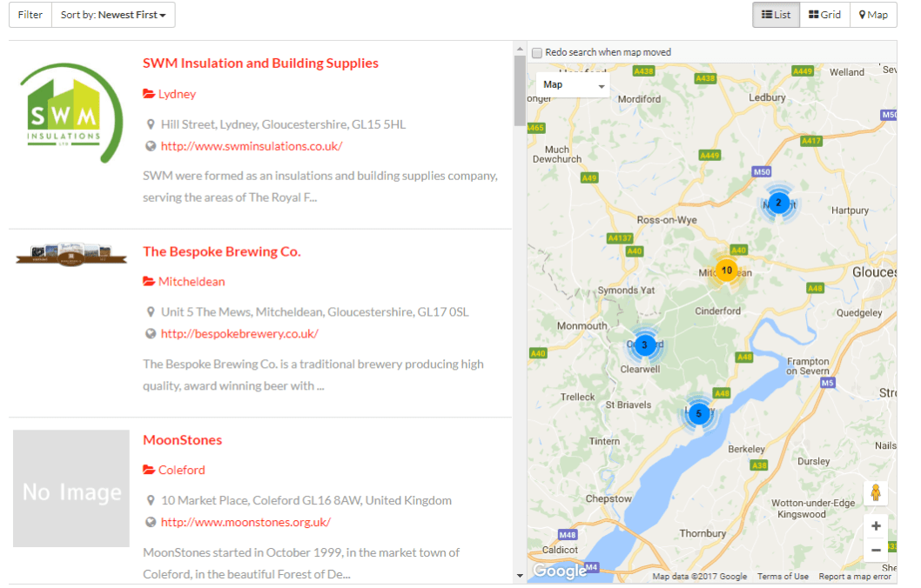The width and height of the screenshot is (921, 588).
Task: Click the blue cluster marker numbered 5
Action: click(698, 413)
